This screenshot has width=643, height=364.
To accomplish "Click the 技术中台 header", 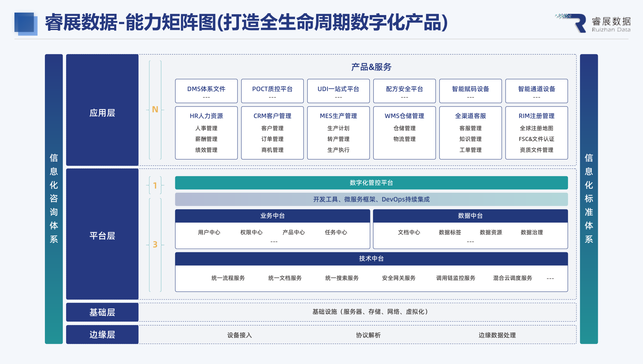I will pyautogui.click(x=371, y=259).
